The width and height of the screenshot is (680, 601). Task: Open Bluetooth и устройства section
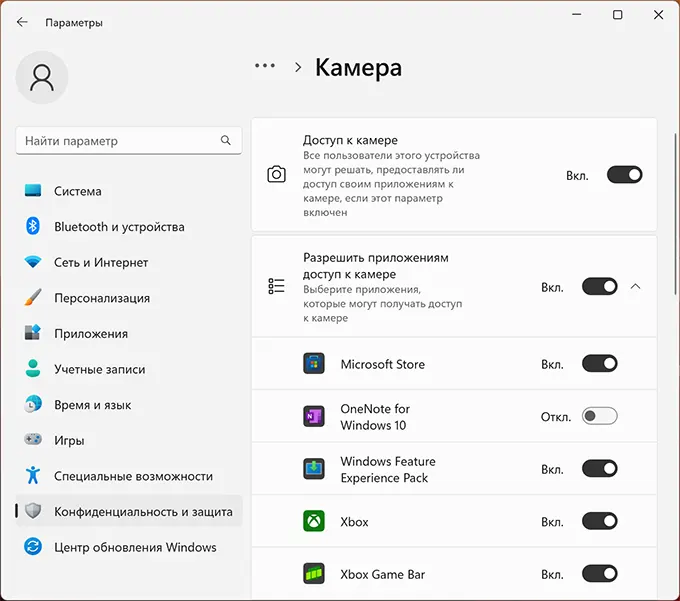(x=129, y=226)
